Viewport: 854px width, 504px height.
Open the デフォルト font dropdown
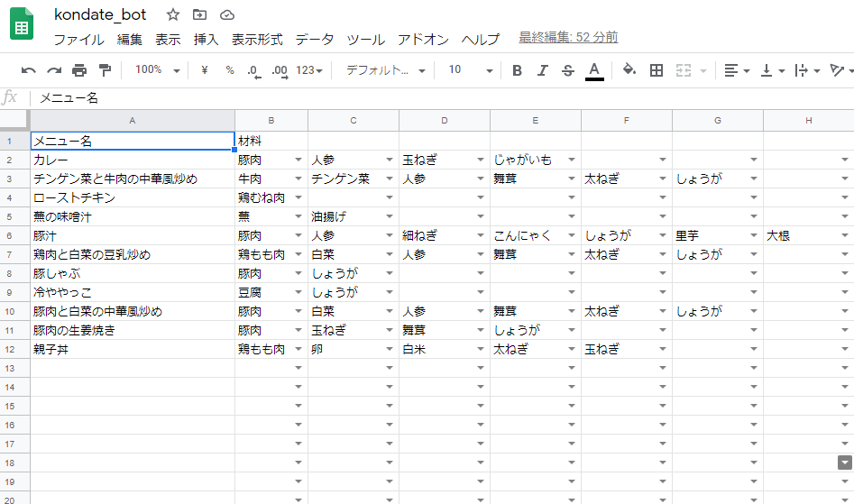click(x=386, y=70)
